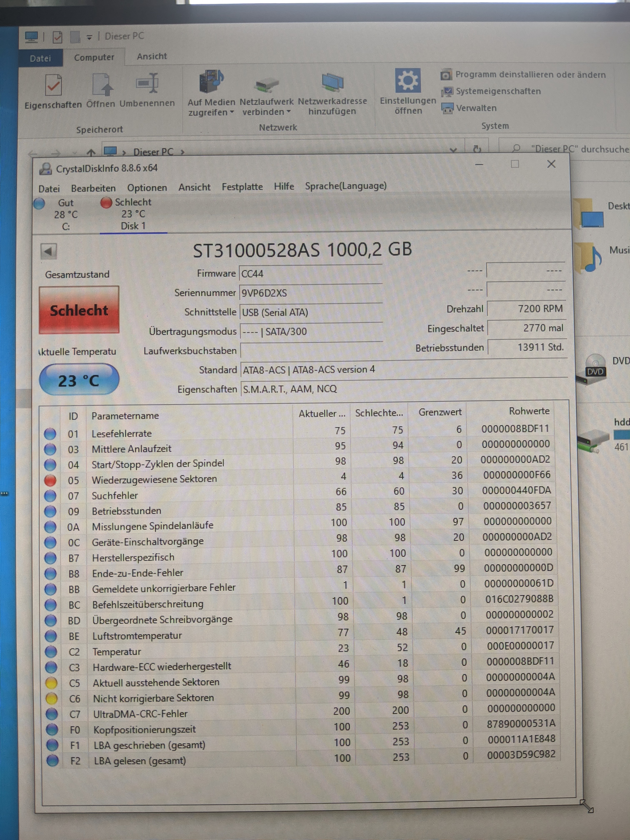Click the 23 °C temperature button
The width and height of the screenshot is (630, 840).
[79, 380]
